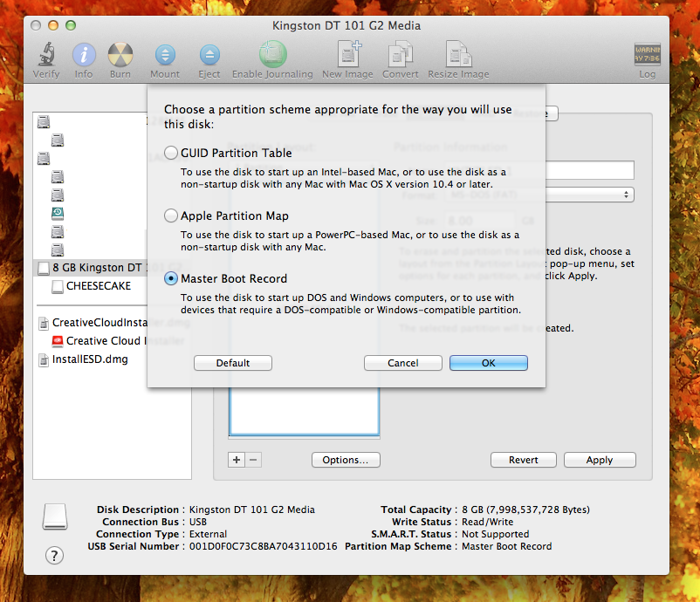This screenshot has height=602, width=700.
Task: Select 8 GB Kingston DT disk in sidebar
Action: [91, 268]
